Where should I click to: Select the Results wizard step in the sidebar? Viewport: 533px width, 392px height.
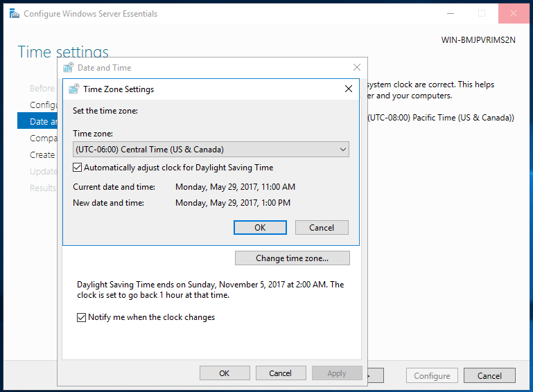coord(43,188)
